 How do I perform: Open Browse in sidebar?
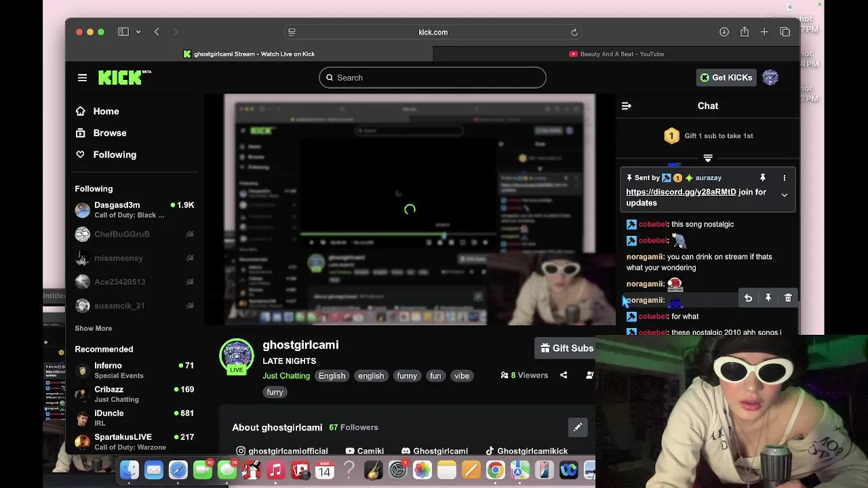coord(109,133)
